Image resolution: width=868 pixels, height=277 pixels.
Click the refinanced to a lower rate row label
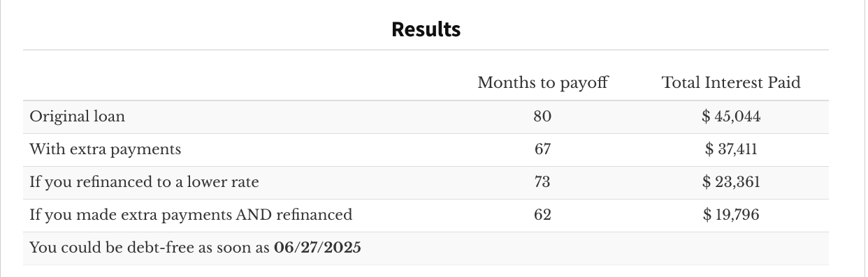pyautogui.click(x=144, y=182)
